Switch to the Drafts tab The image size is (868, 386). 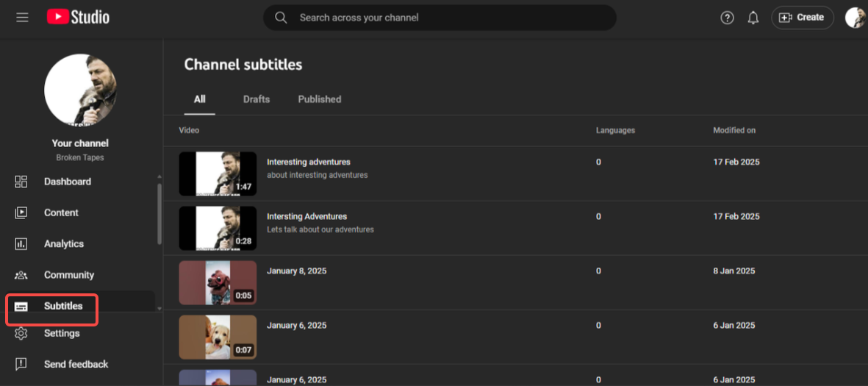pos(257,99)
